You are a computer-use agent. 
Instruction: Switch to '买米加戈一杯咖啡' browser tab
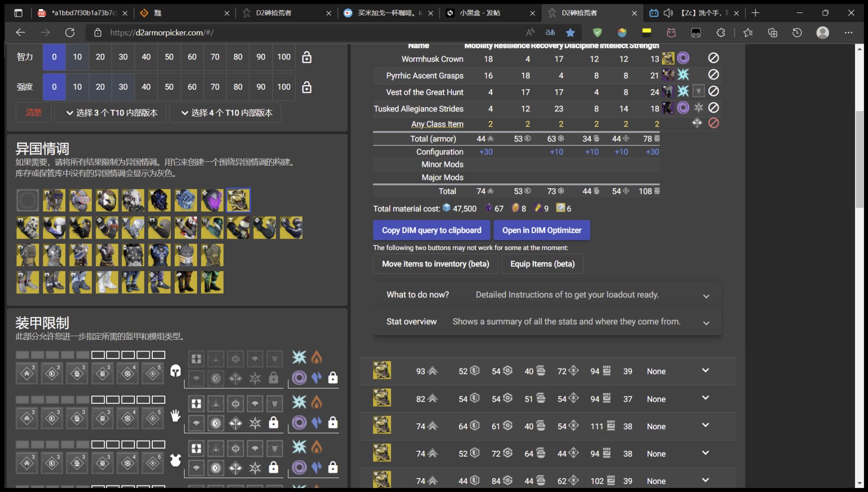388,13
